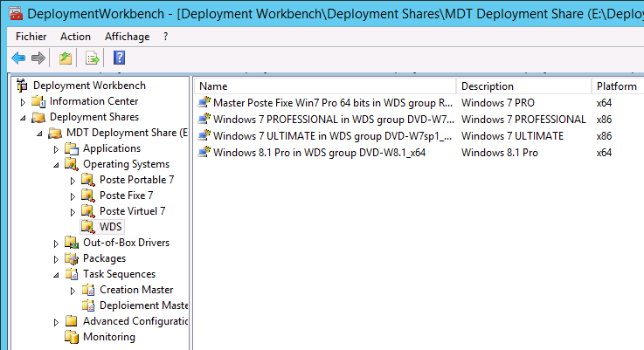Screen dimensions: 644x350
Task: Click the Forward arrow toolbar icon
Action: click(x=38, y=58)
